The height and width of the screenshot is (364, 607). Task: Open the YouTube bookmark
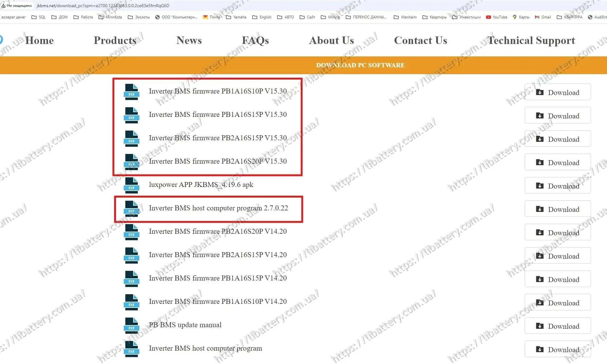tap(497, 17)
